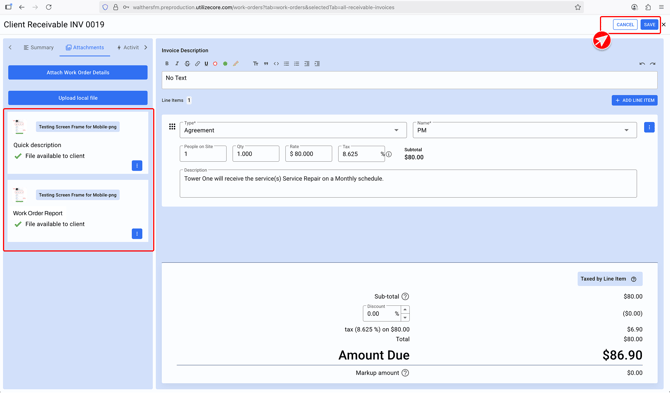Edit the Rate field
Viewport: 670px width, 393px height.
pyautogui.click(x=309, y=153)
